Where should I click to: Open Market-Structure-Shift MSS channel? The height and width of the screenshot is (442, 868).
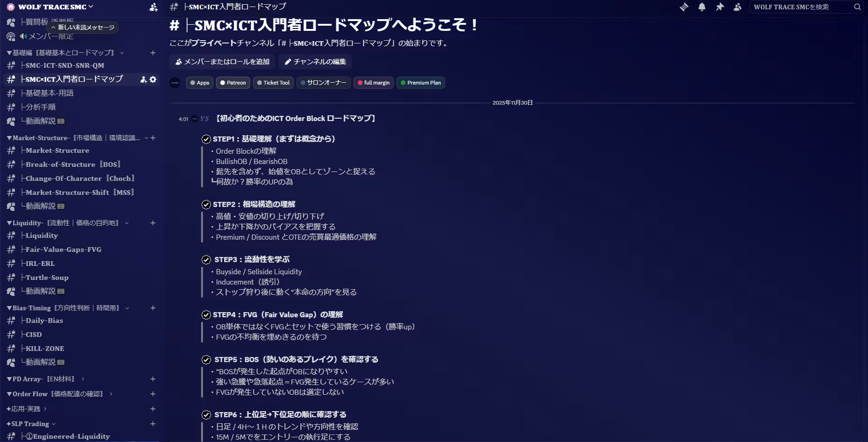81,192
